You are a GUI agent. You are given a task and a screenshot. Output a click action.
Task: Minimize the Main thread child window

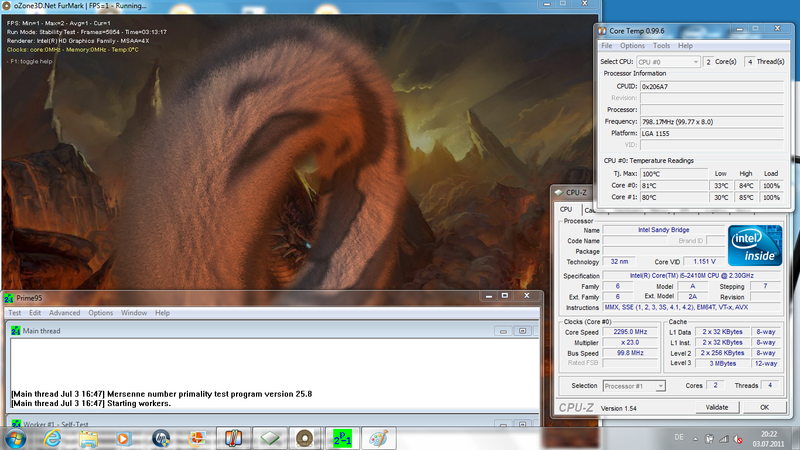pos(503,331)
